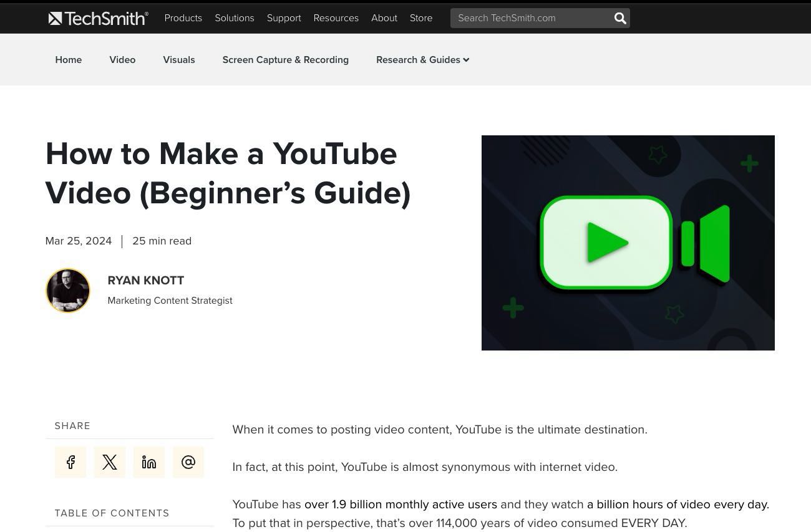Click 'Marketing Content Strategist' text

coord(170,301)
